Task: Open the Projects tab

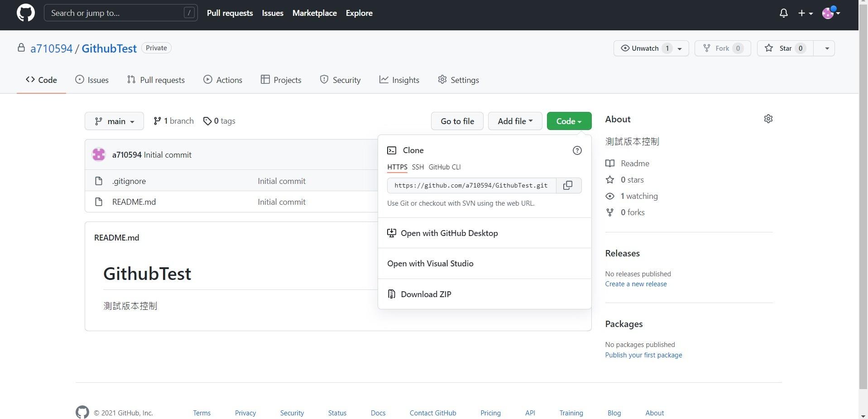Action: [x=281, y=80]
